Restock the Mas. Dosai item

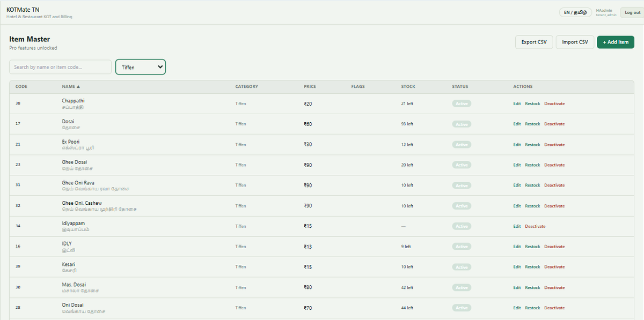click(x=532, y=288)
